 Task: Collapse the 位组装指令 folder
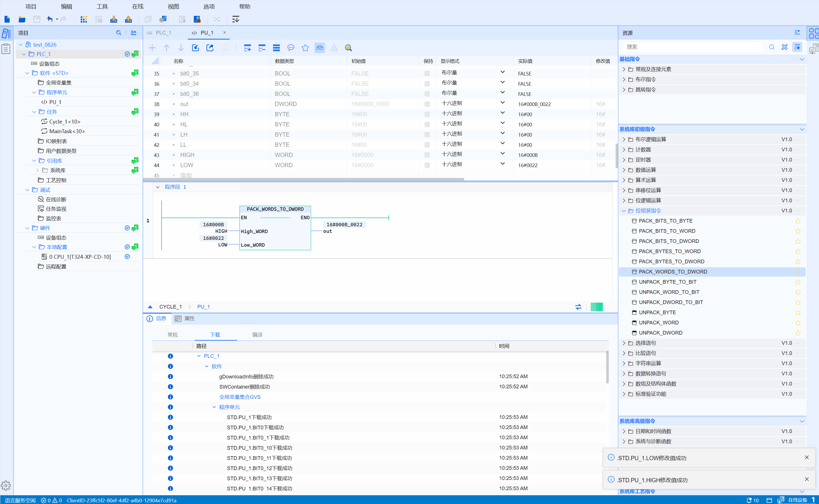[624, 211]
